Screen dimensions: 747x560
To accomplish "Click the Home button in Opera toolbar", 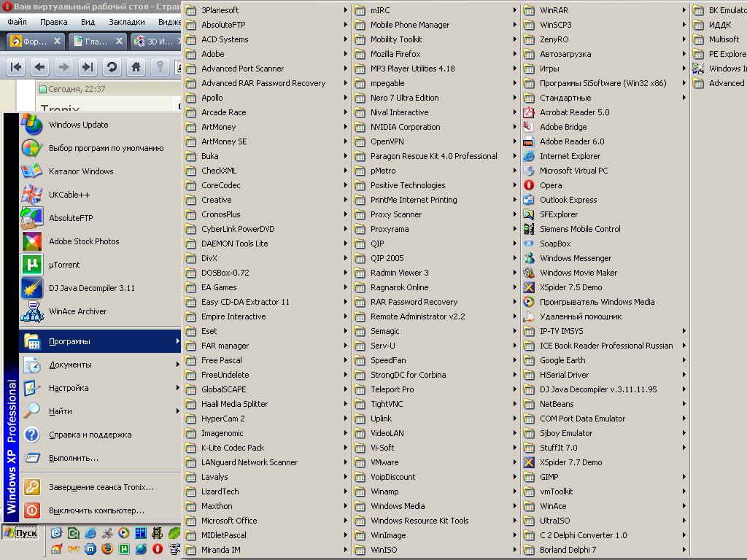I will coord(136,67).
